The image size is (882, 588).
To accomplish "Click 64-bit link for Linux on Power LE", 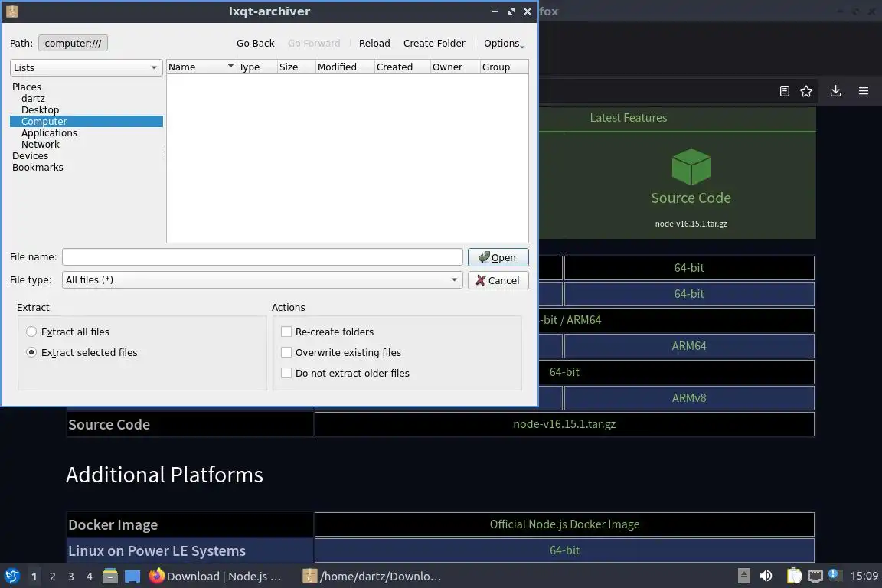I will [x=564, y=550].
